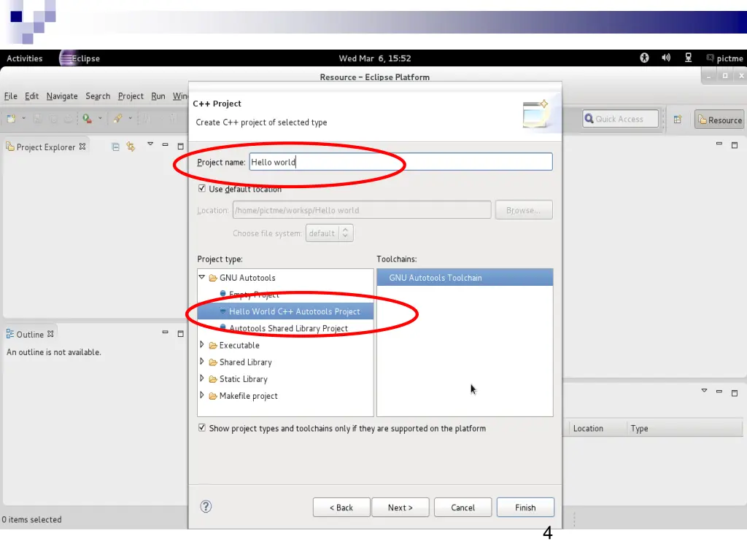Maximize the Outline view
This screenshot has width=747, height=560.
[181, 334]
